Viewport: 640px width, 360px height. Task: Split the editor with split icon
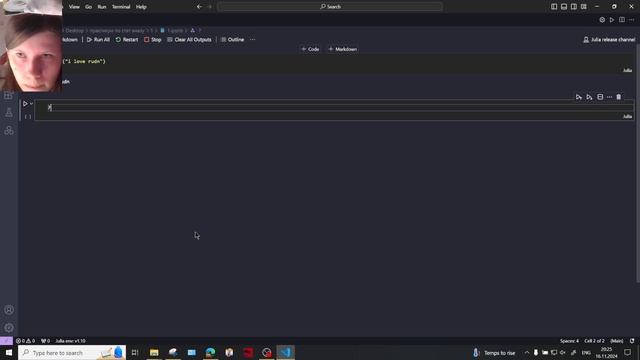(x=622, y=20)
